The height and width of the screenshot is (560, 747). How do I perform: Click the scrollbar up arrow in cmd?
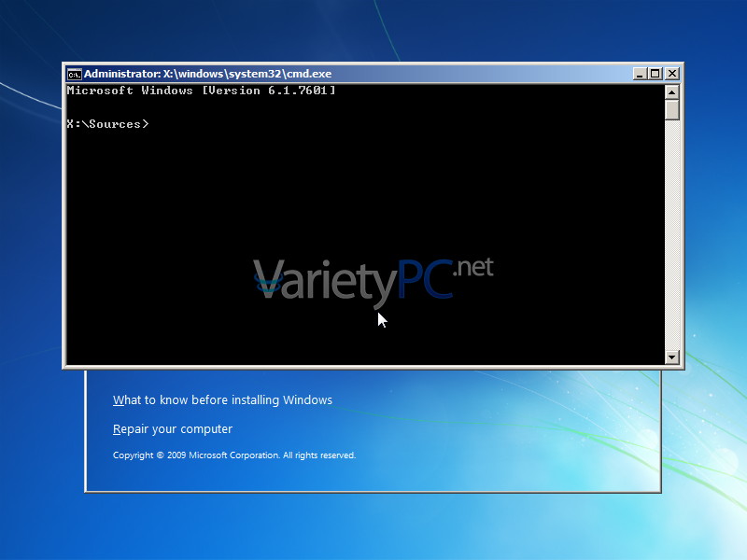tap(671, 91)
